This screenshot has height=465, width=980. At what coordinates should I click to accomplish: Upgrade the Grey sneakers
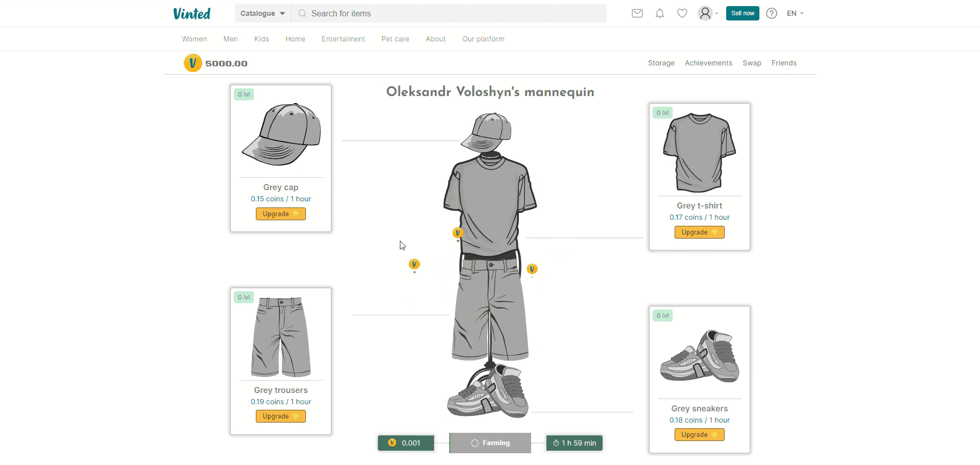(x=699, y=434)
